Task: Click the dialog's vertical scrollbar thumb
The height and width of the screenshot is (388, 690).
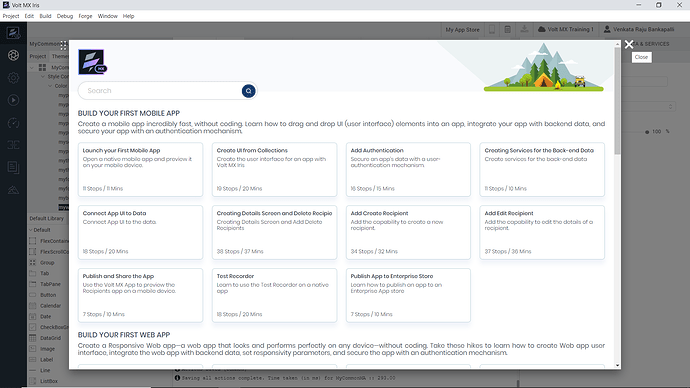Action: click(617, 101)
